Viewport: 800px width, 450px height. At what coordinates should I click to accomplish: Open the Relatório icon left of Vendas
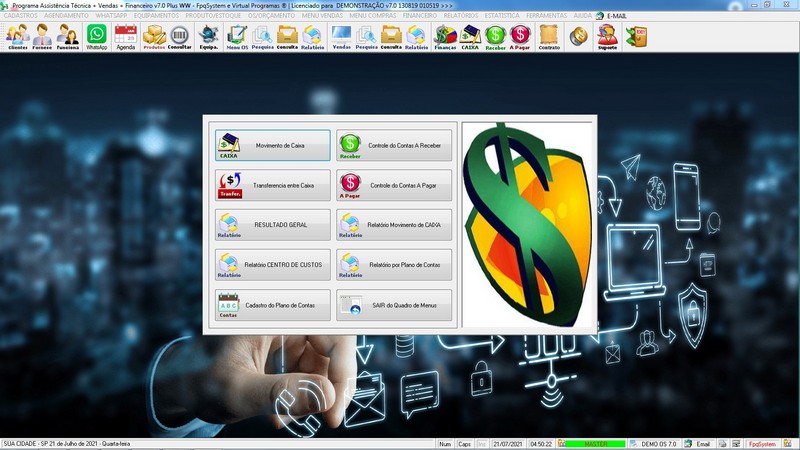[312, 37]
